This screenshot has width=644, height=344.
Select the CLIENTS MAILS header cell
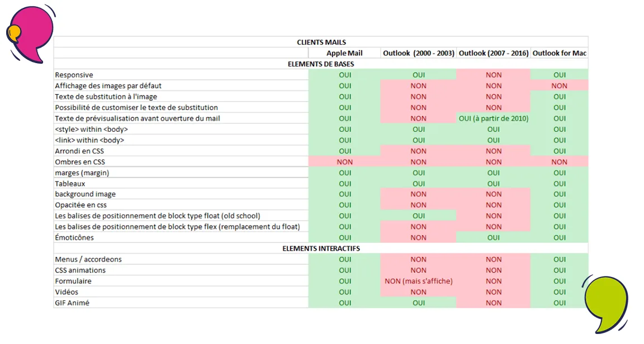tap(321, 42)
